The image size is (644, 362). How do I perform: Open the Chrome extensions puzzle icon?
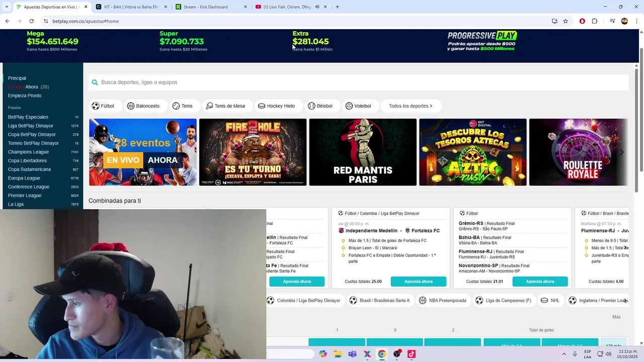tap(595, 21)
